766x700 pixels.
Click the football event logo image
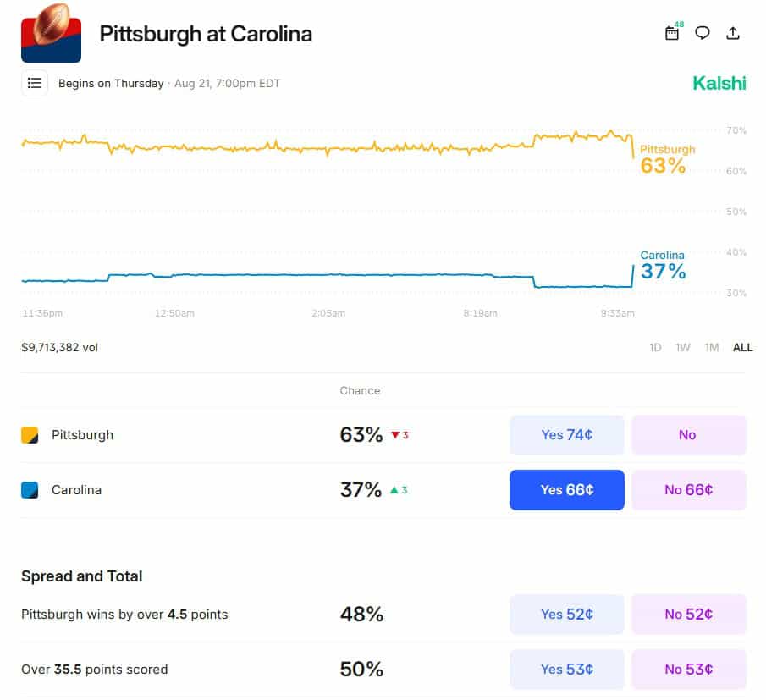51,33
